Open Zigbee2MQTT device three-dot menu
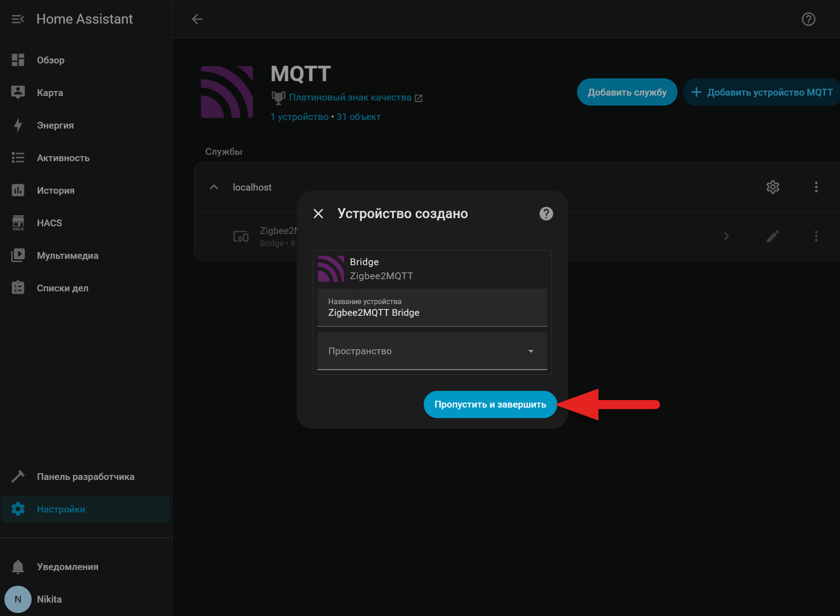Image resolution: width=840 pixels, height=616 pixels. (816, 236)
